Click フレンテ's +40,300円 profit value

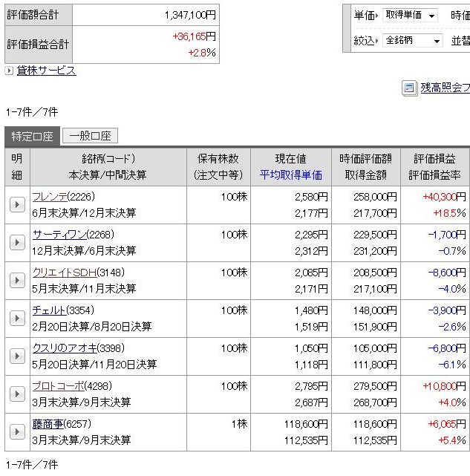click(x=444, y=197)
